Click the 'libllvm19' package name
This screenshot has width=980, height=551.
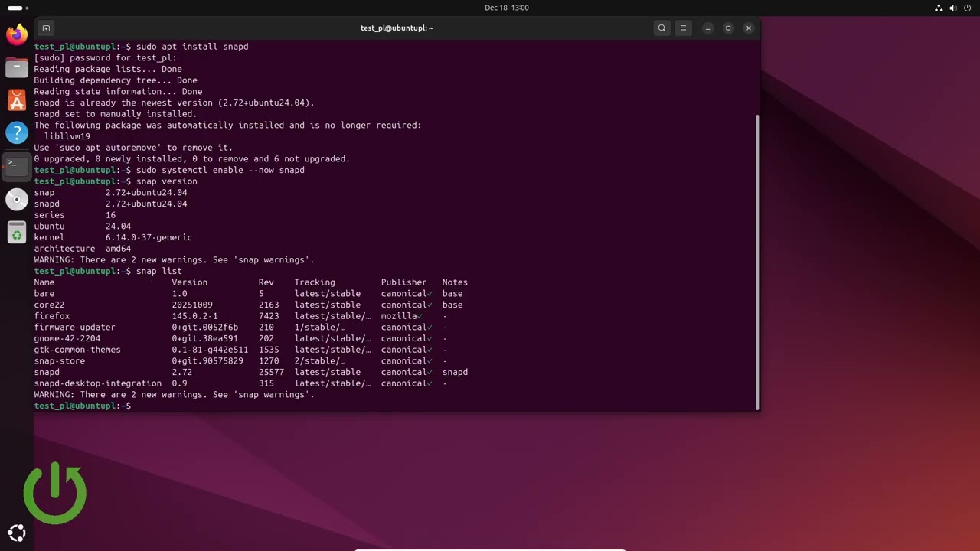point(67,136)
